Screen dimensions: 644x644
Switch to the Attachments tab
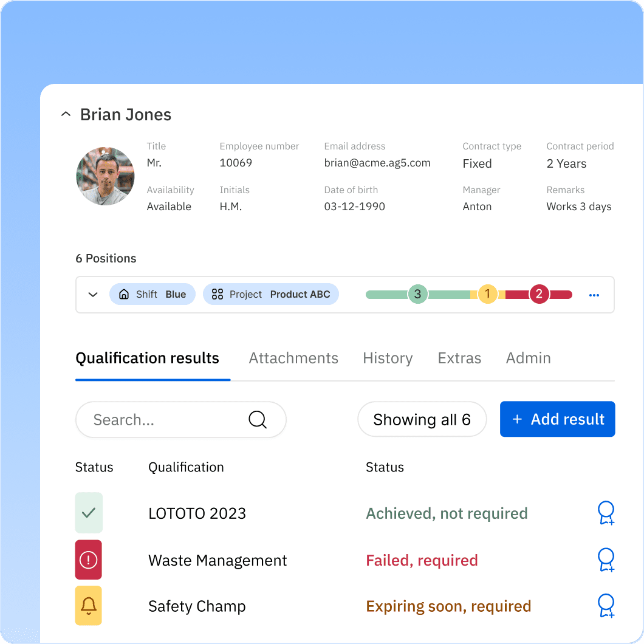pyautogui.click(x=293, y=358)
